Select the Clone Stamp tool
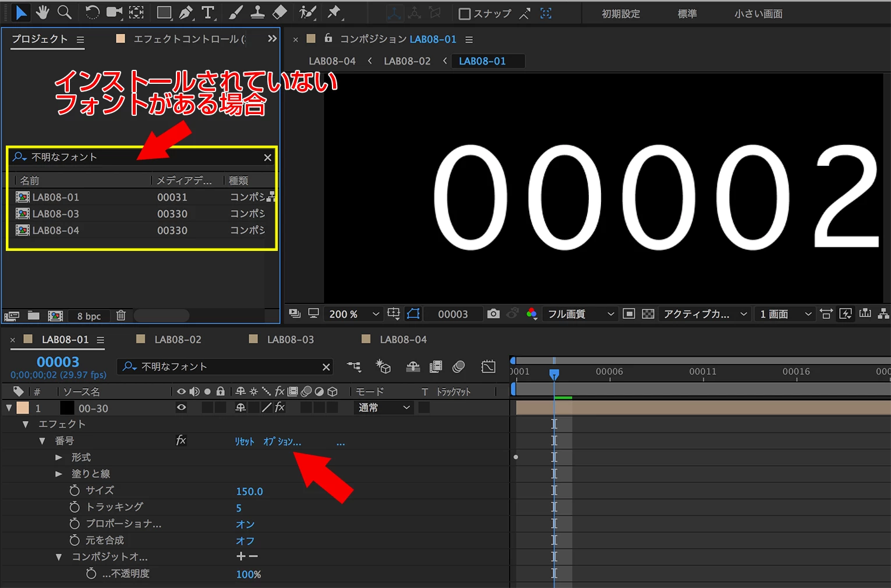The image size is (891, 588). coord(257,12)
